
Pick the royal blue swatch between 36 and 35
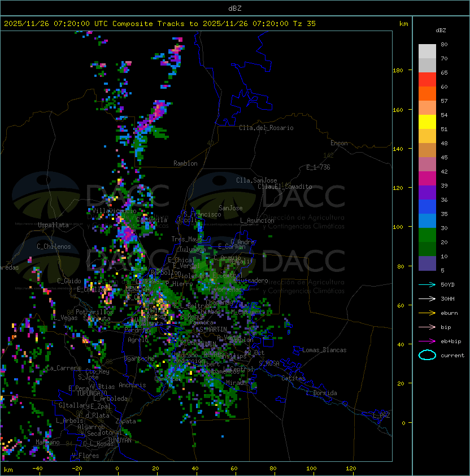click(427, 206)
